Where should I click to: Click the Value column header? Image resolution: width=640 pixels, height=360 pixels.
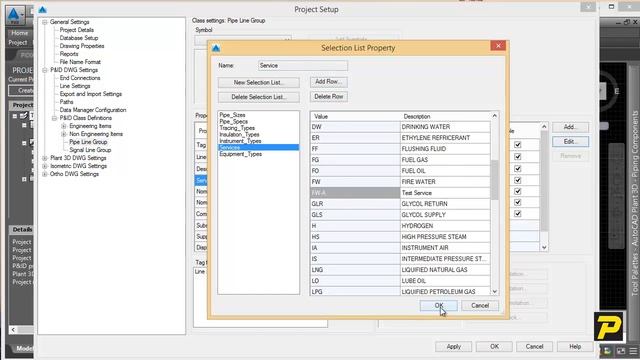355,116
